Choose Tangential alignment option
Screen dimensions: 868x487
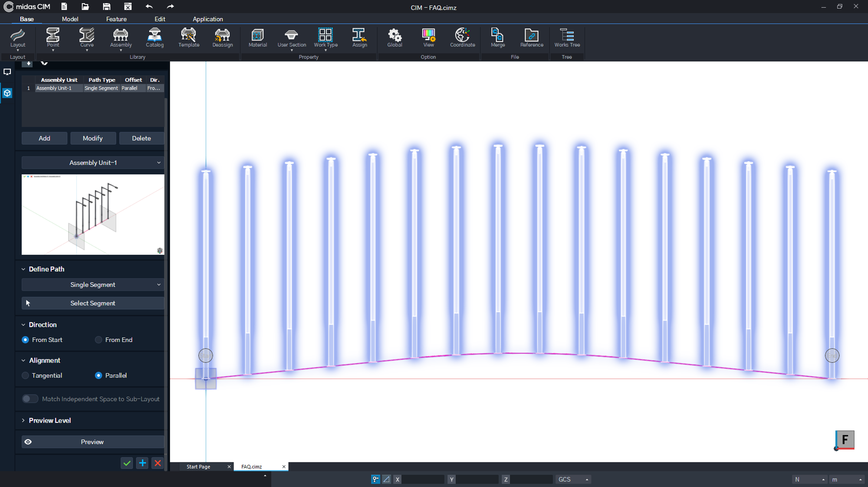click(x=26, y=376)
